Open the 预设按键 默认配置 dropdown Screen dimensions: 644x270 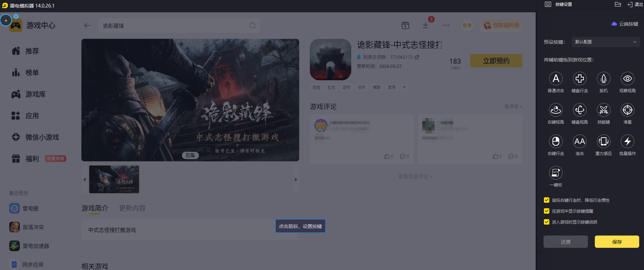[605, 42]
